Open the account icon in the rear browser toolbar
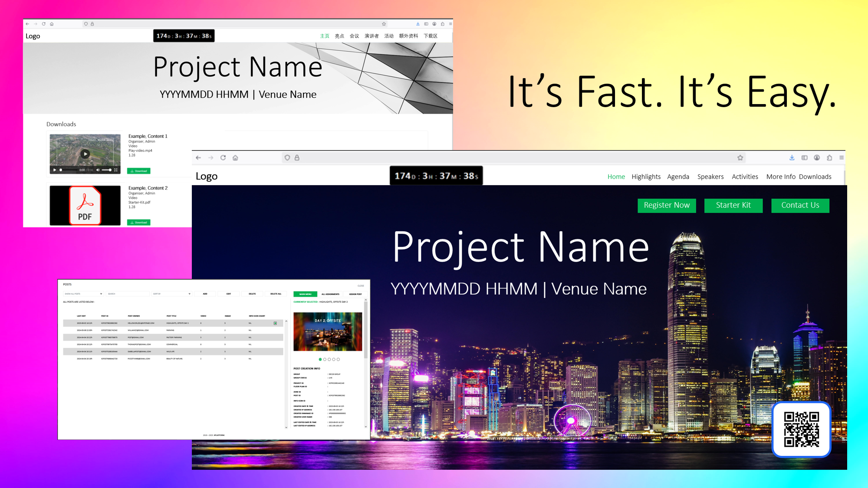This screenshot has width=868, height=488. pos(434,24)
